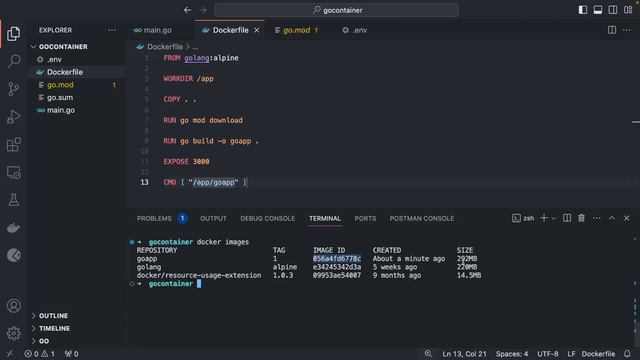Change Dockerfile language mode

coord(598,354)
